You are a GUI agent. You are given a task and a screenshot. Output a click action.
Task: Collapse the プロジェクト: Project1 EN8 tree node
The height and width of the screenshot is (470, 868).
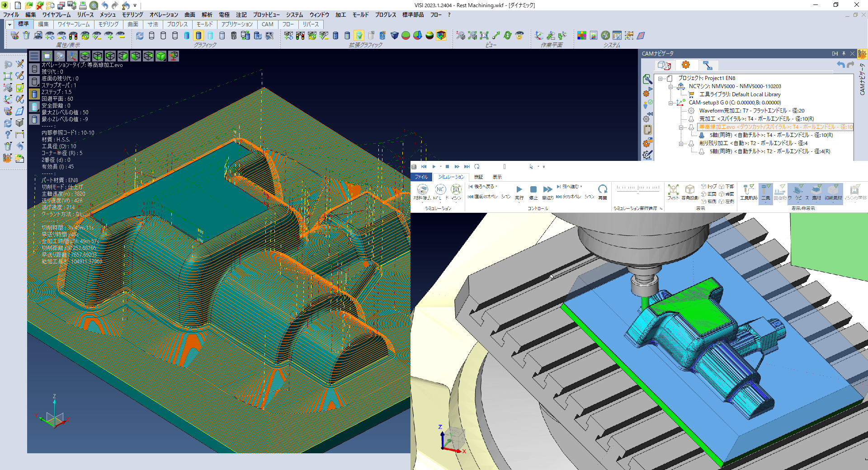tap(660, 78)
